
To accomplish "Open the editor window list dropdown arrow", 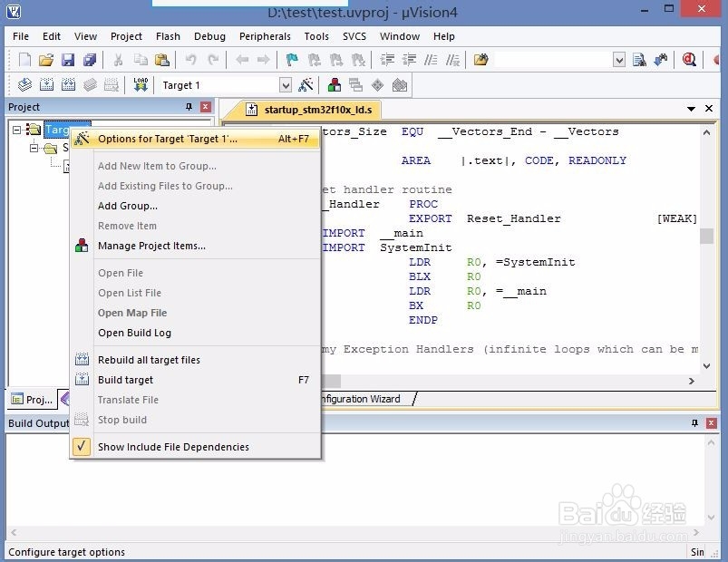I will pos(691,109).
